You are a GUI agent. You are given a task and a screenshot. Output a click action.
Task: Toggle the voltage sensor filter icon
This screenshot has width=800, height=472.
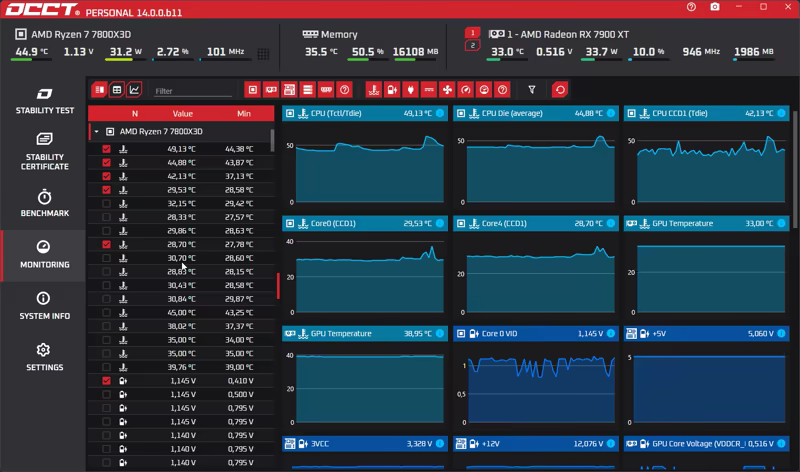(x=392, y=90)
